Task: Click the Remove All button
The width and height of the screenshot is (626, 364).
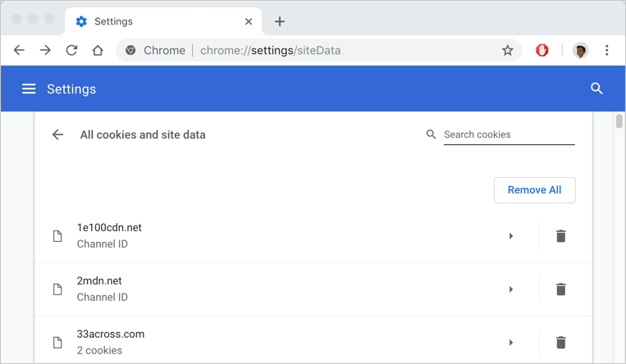Action: (534, 190)
